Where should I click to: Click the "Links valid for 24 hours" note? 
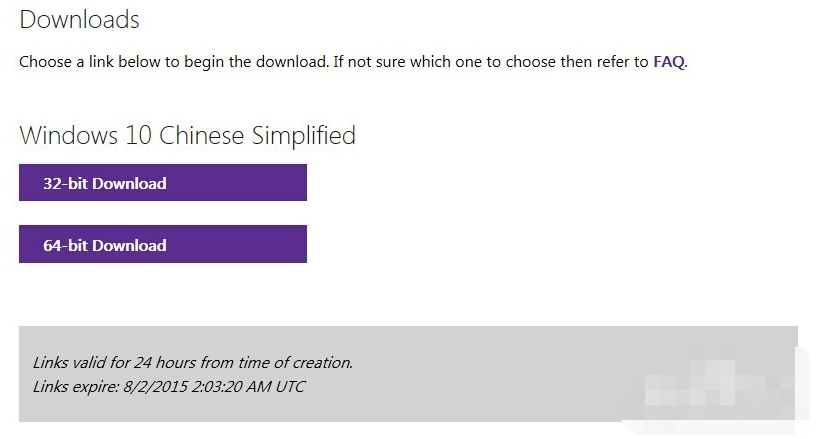(x=192, y=363)
